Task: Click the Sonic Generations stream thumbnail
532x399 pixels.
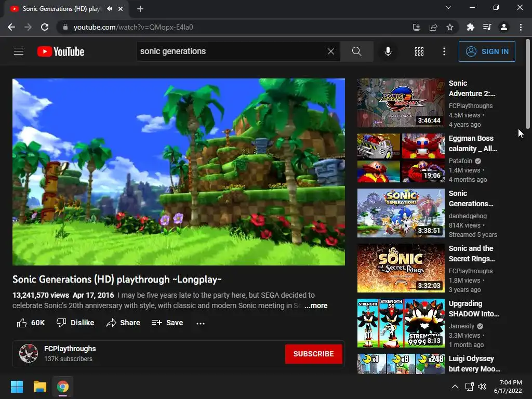Action: 401,213
